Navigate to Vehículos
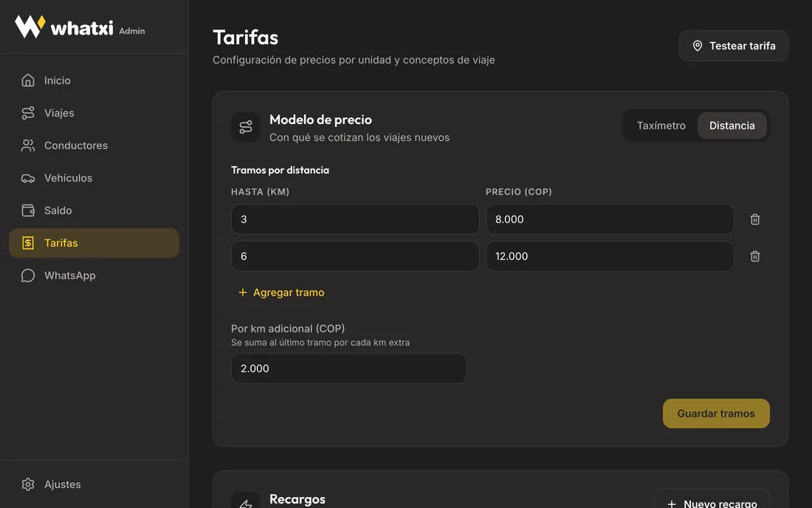 point(94,178)
